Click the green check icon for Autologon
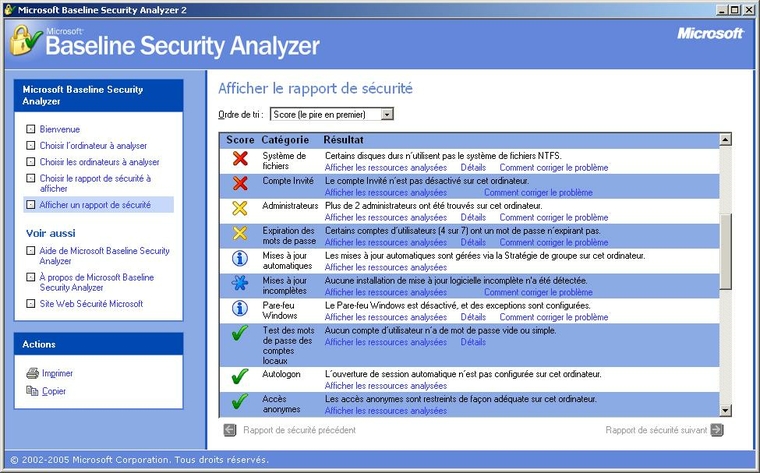Viewport: 760px width, 473px height. coord(240,377)
